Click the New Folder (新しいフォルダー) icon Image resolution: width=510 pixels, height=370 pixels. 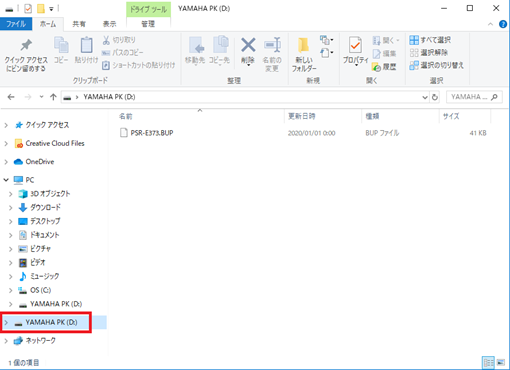pos(303,45)
